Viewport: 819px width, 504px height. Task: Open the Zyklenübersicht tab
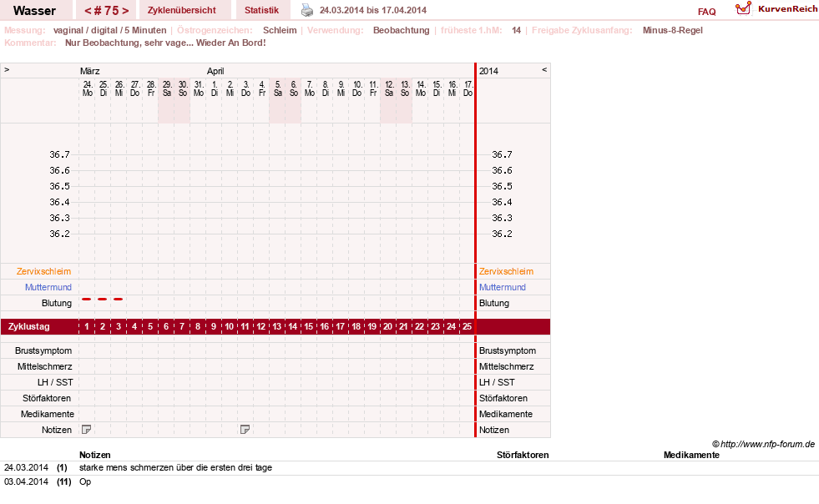coord(182,10)
